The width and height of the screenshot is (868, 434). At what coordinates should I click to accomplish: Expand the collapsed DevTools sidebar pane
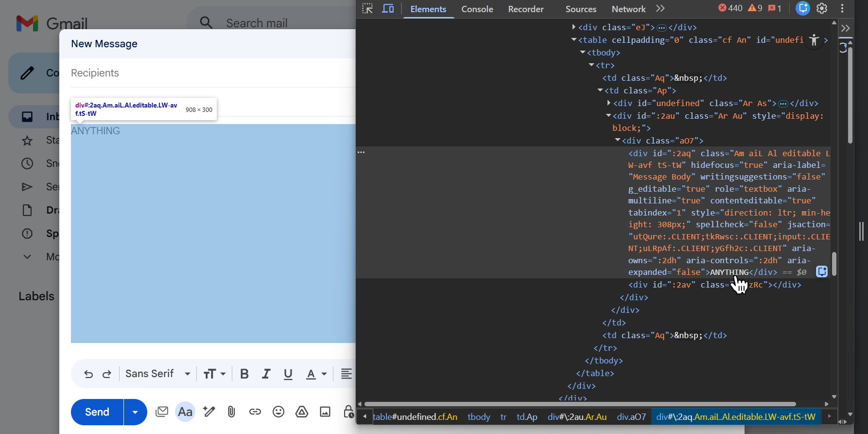tap(846, 28)
